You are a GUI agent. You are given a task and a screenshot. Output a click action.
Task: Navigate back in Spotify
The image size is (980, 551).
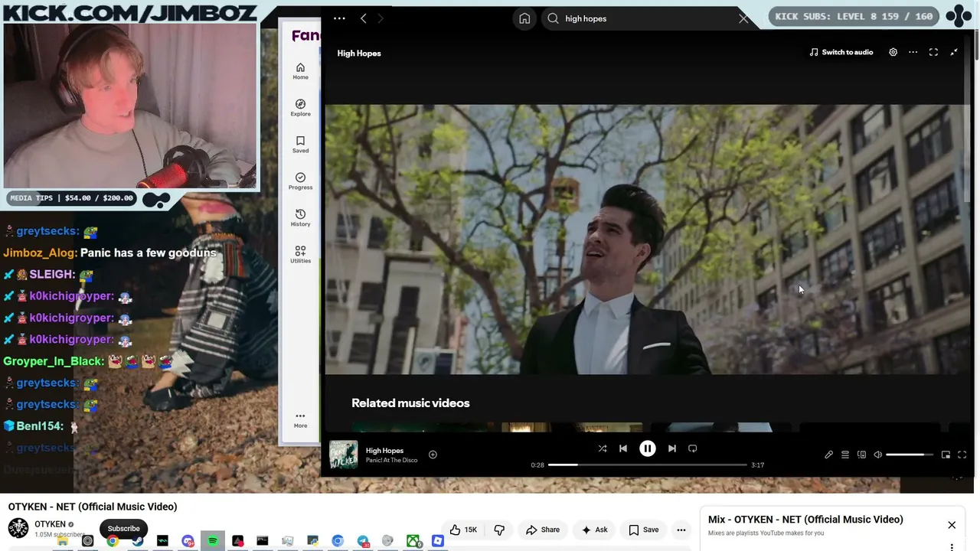(364, 18)
